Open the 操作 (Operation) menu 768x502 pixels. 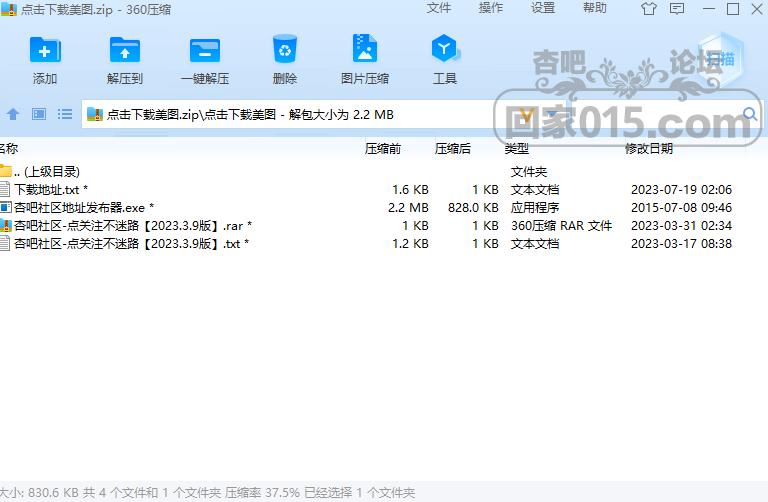coord(490,8)
